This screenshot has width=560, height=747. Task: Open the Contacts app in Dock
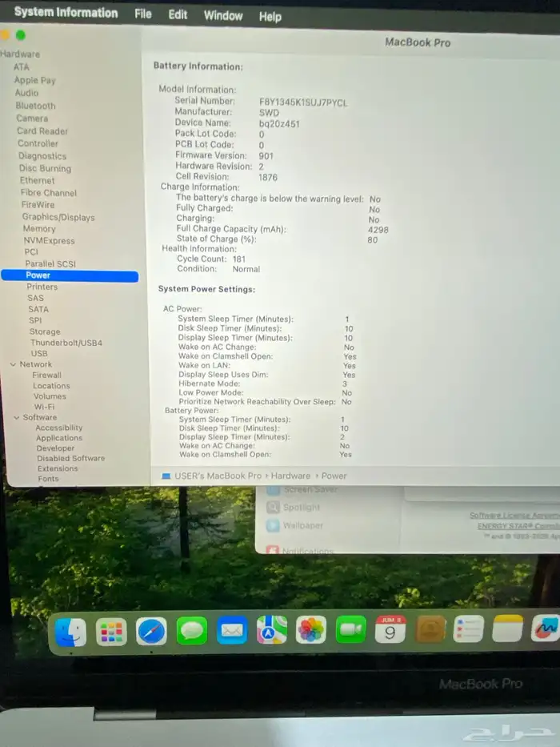430,629
